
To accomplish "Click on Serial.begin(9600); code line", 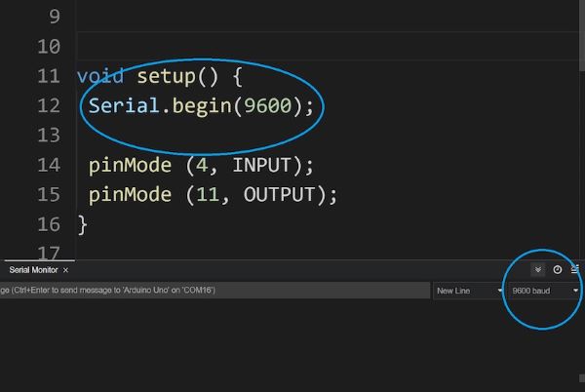I will (x=201, y=106).
